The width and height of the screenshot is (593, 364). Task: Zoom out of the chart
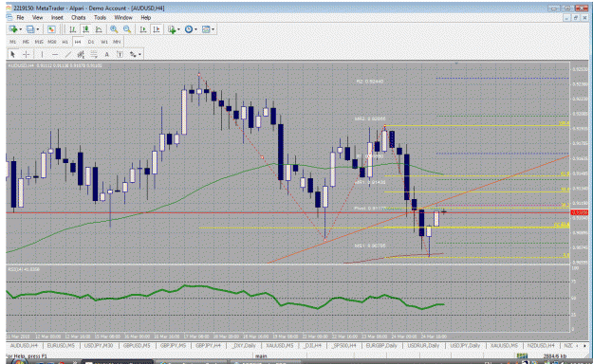tap(127, 29)
